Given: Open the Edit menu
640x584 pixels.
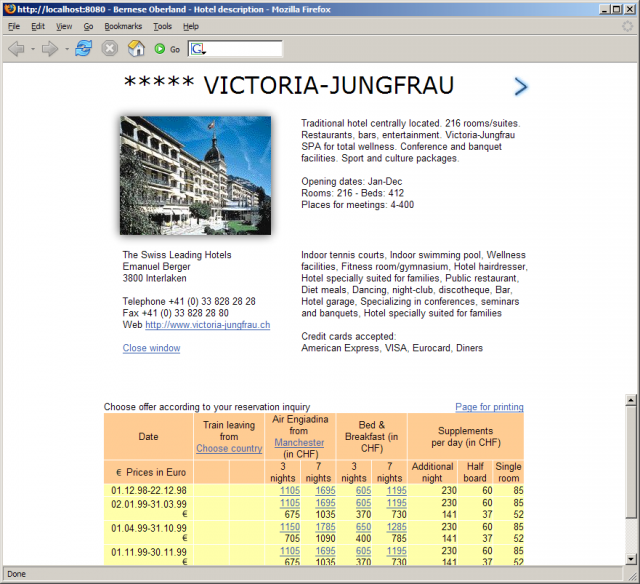Looking at the screenshot, I should tap(38, 27).
